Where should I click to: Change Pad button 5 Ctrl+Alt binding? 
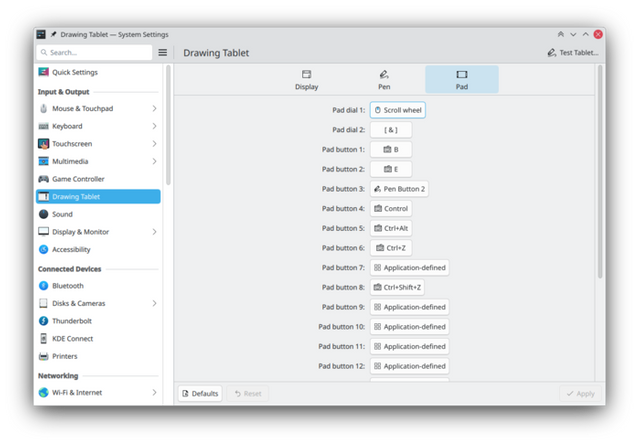391,228
